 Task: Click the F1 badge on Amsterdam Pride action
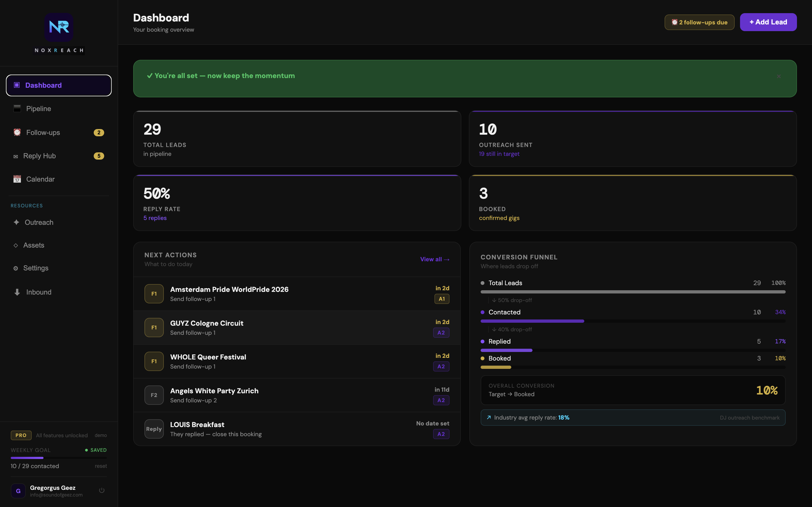pos(154,293)
